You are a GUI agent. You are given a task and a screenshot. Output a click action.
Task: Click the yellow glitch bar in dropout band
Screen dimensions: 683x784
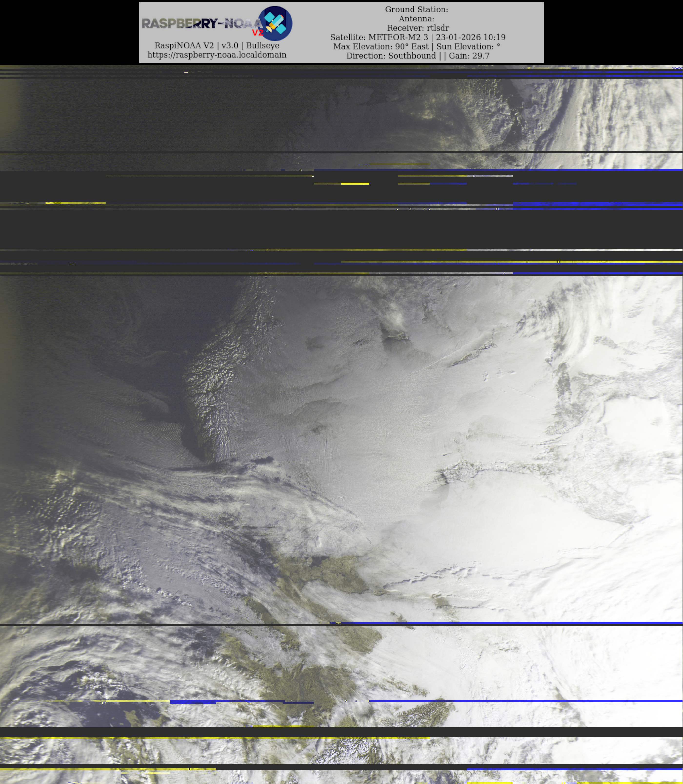tap(355, 183)
